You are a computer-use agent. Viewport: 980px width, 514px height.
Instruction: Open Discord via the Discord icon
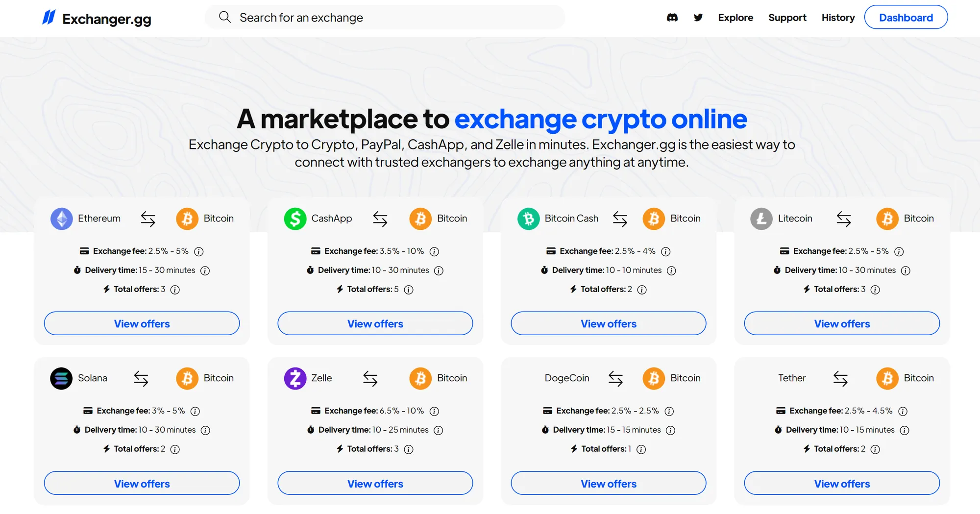(x=672, y=17)
